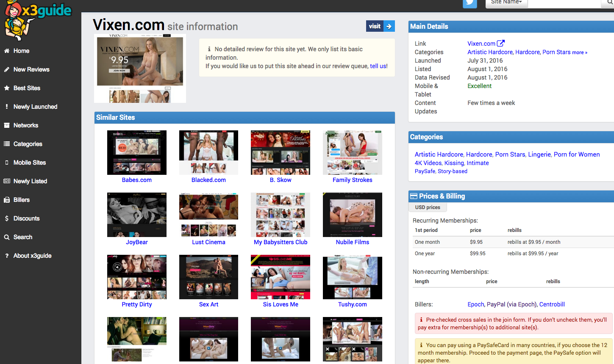614x364 pixels.
Task: Click the list icon beside Categories
Action: (x=7, y=144)
